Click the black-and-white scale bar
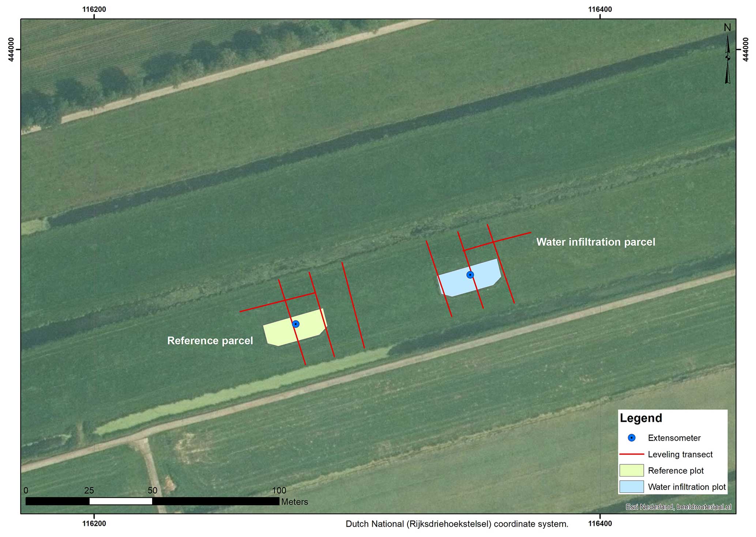The image size is (756, 537). pos(152,501)
